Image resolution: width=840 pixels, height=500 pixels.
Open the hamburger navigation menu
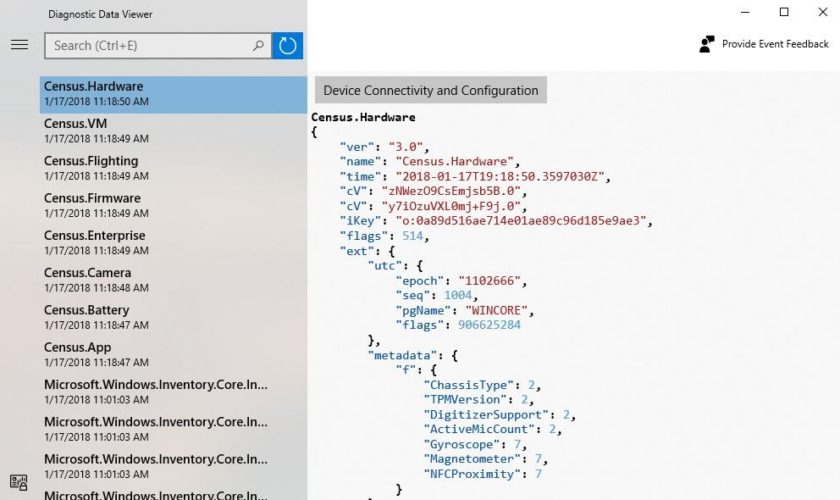19,45
